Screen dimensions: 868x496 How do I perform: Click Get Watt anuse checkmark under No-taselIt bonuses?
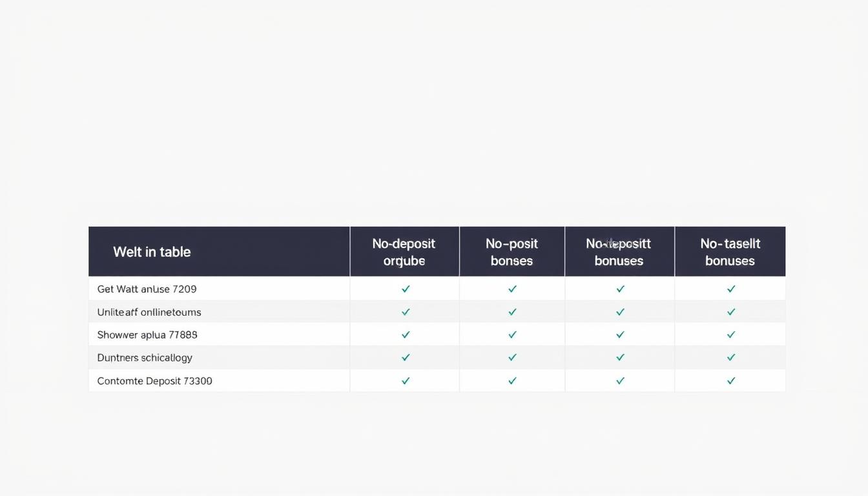pyautogui.click(x=731, y=289)
